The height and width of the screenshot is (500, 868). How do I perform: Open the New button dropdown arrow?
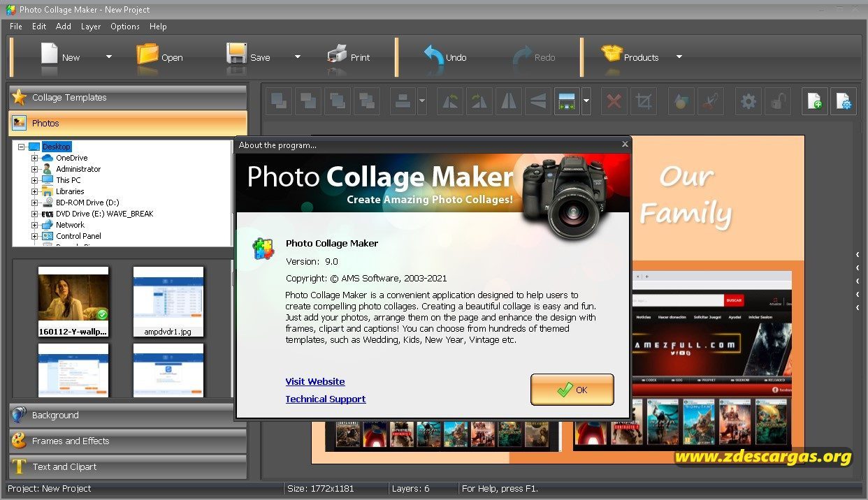(x=108, y=57)
